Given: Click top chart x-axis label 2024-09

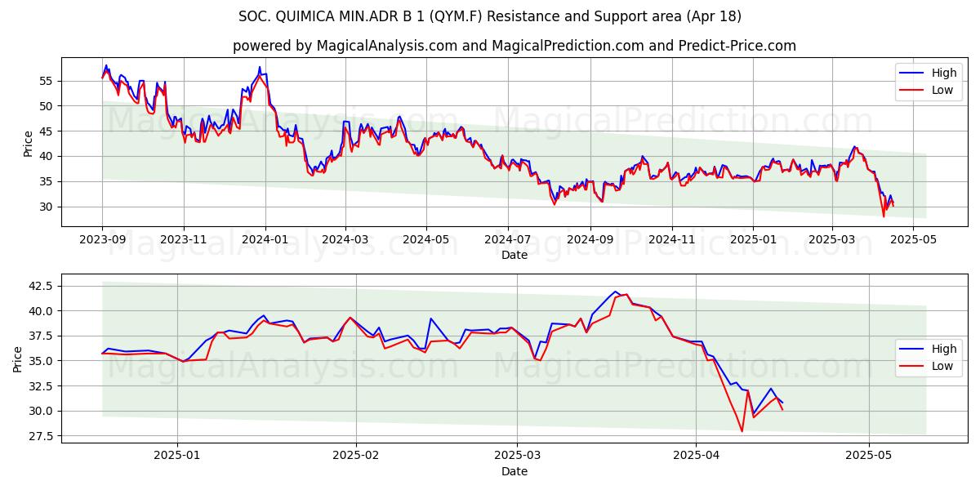Looking at the screenshot, I should click(x=590, y=241).
